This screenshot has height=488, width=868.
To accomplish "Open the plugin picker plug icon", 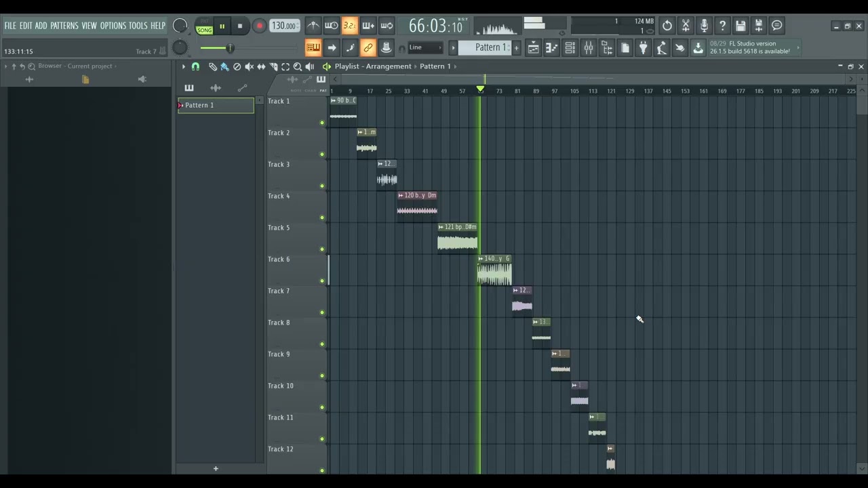I will [643, 47].
